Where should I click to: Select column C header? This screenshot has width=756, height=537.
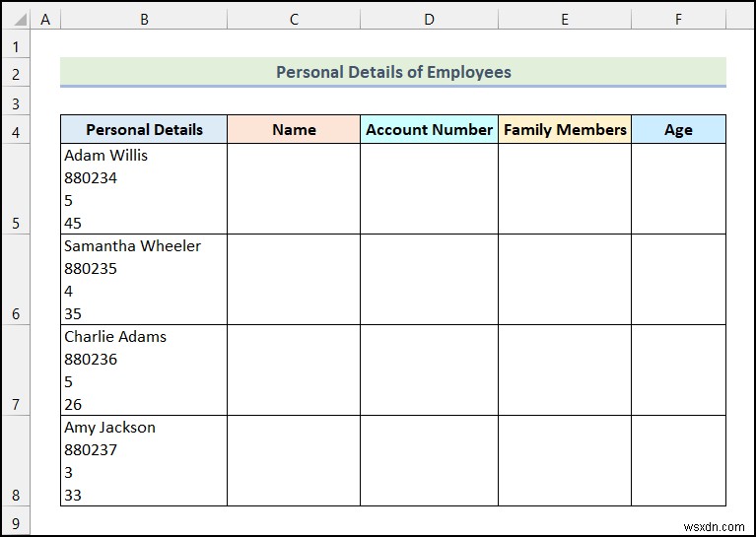294,20
